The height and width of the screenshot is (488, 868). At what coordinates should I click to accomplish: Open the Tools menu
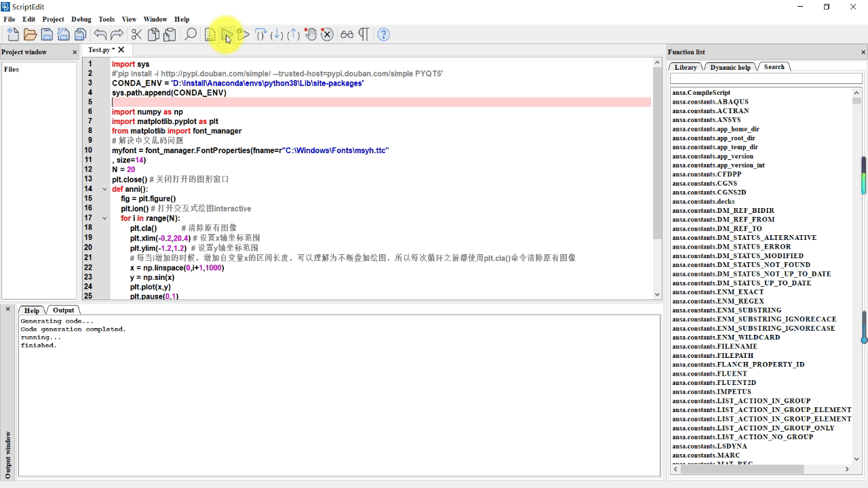coord(106,19)
